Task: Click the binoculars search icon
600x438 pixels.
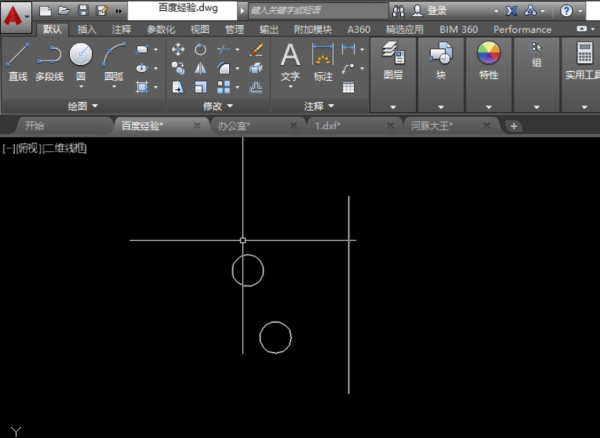Action: tap(398, 11)
